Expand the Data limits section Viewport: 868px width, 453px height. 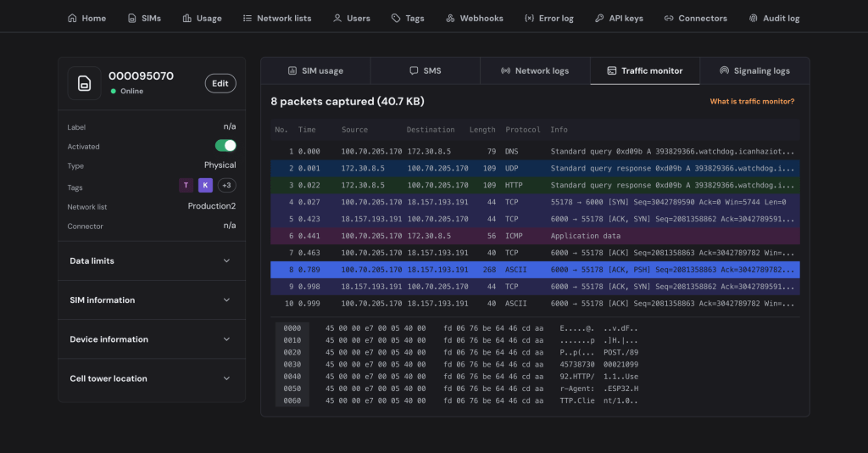coord(152,260)
